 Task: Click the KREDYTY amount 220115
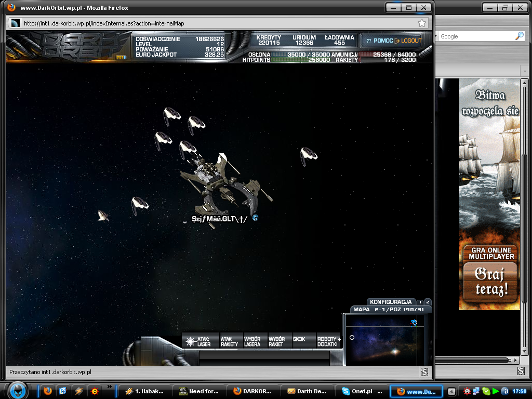click(269, 43)
